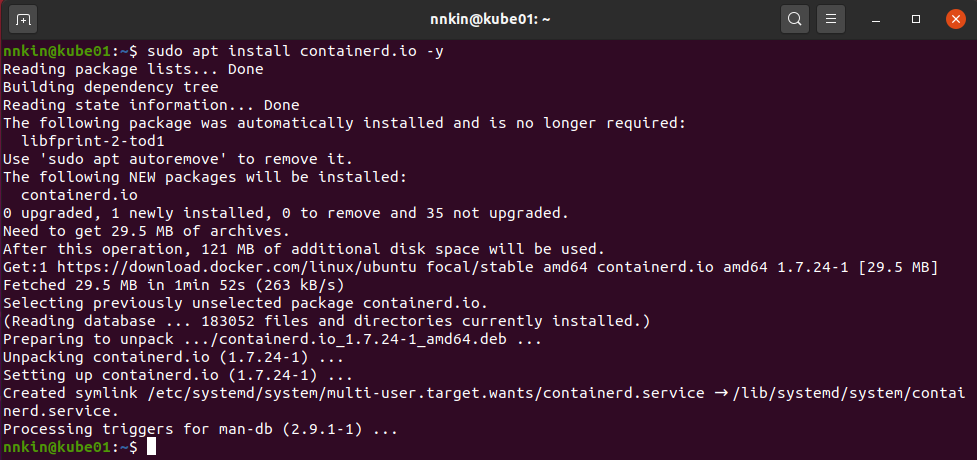
Task: Click containerd.io under NEW packages list
Action: [78, 195]
